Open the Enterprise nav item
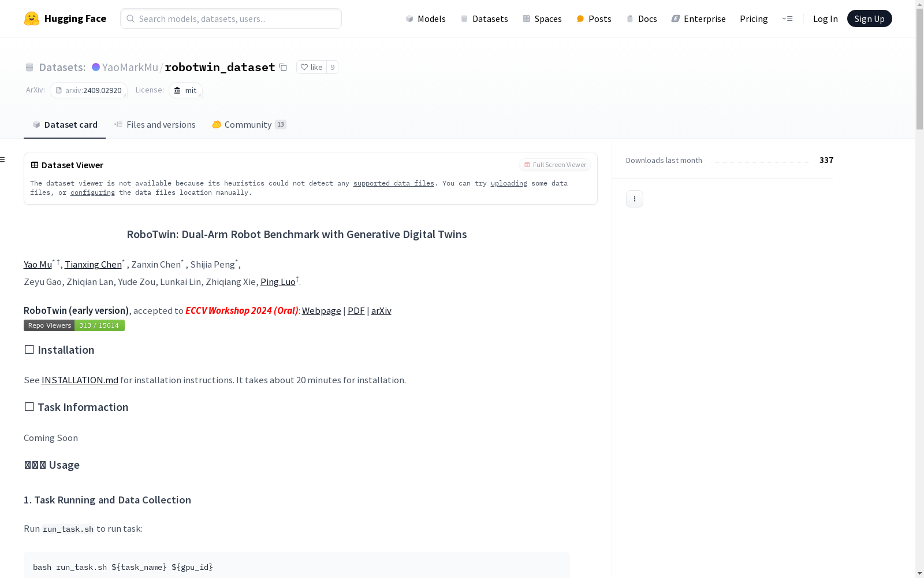Image resolution: width=924 pixels, height=578 pixels. click(698, 18)
